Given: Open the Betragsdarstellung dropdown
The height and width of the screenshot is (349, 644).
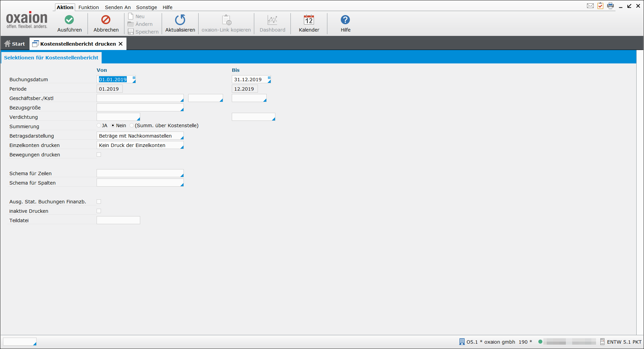Looking at the screenshot, I should coord(182,138).
